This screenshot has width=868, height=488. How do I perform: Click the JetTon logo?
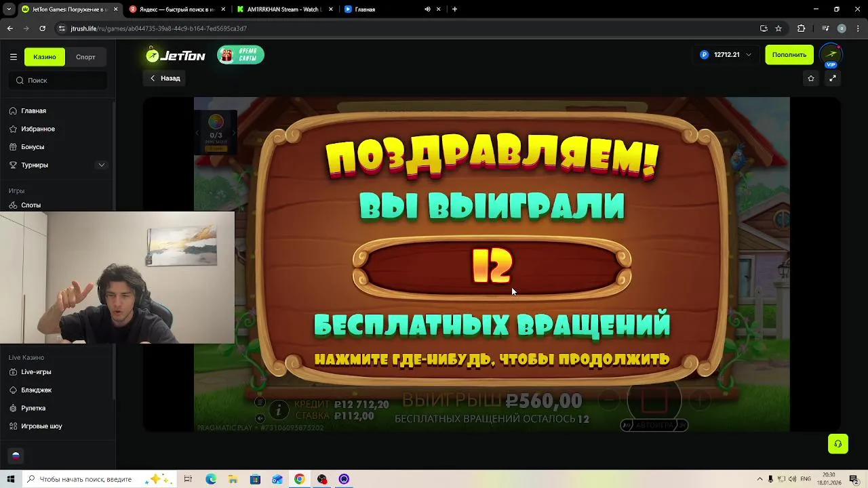point(176,56)
